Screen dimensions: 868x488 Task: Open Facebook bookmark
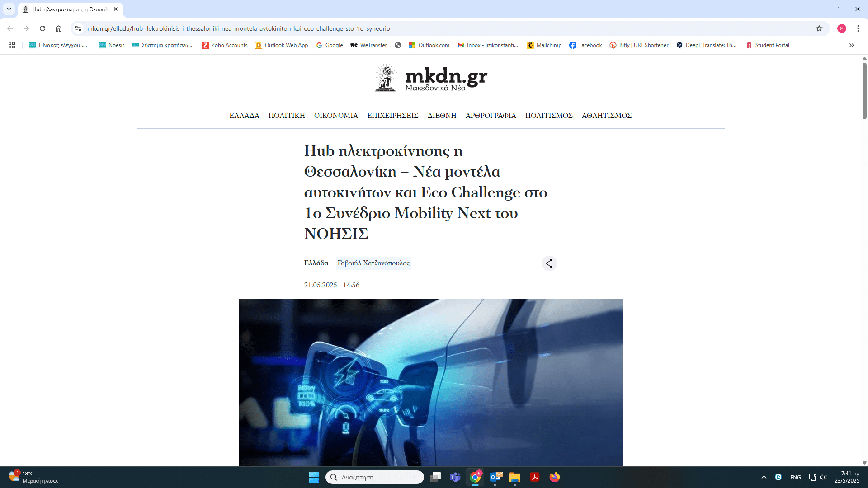click(x=585, y=45)
